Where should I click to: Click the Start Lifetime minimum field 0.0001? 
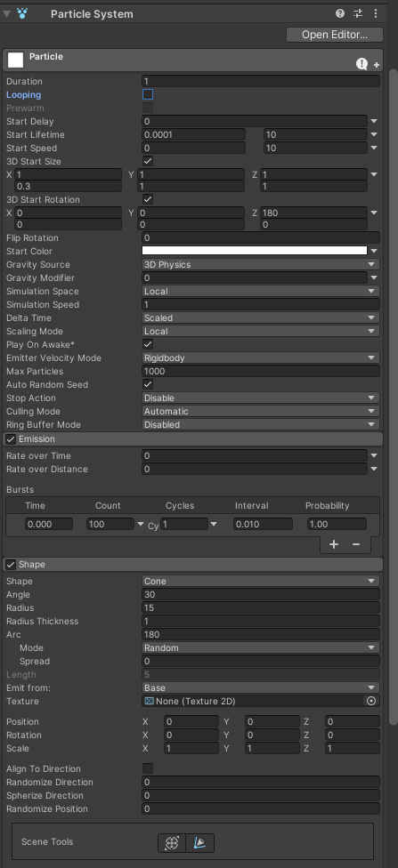pyautogui.click(x=193, y=134)
